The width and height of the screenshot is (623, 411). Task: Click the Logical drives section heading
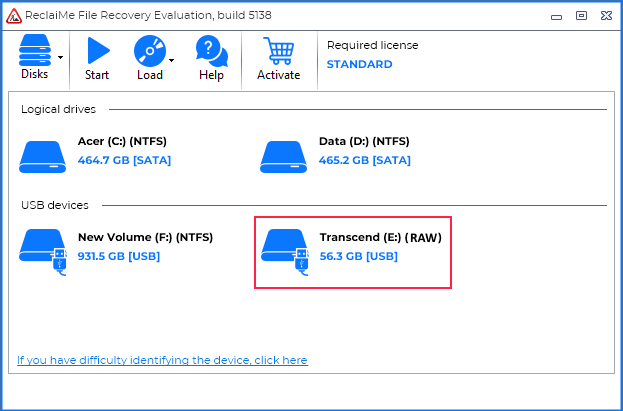pyautogui.click(x=58, y=109)
